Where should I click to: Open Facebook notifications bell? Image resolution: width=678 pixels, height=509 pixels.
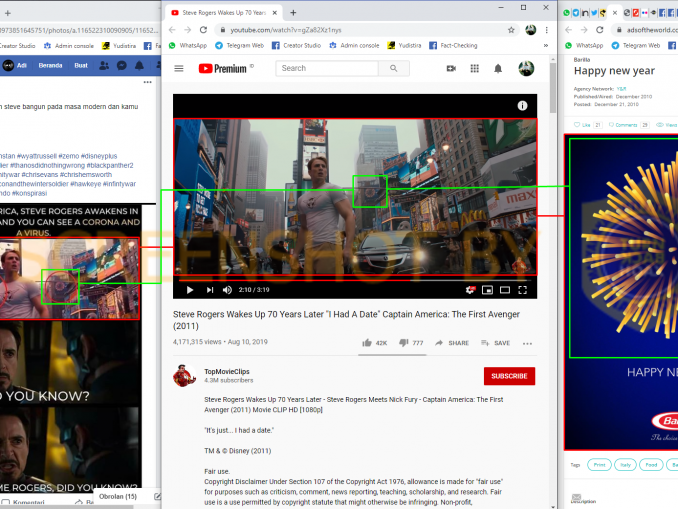pos(139,65)
